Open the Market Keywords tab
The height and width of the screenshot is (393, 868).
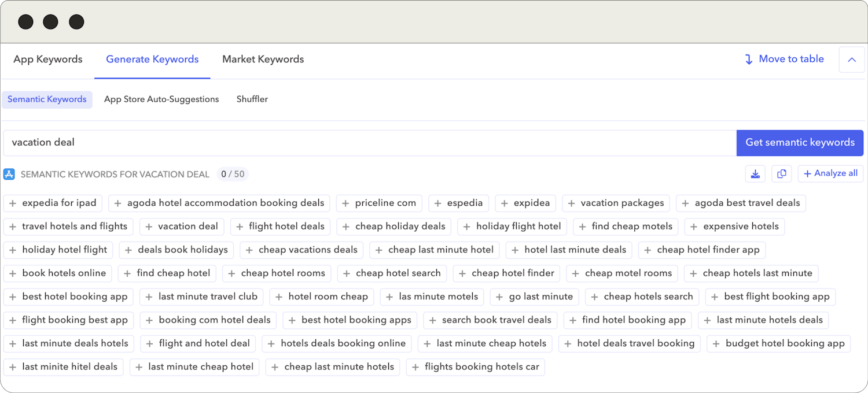pos(263,60)
